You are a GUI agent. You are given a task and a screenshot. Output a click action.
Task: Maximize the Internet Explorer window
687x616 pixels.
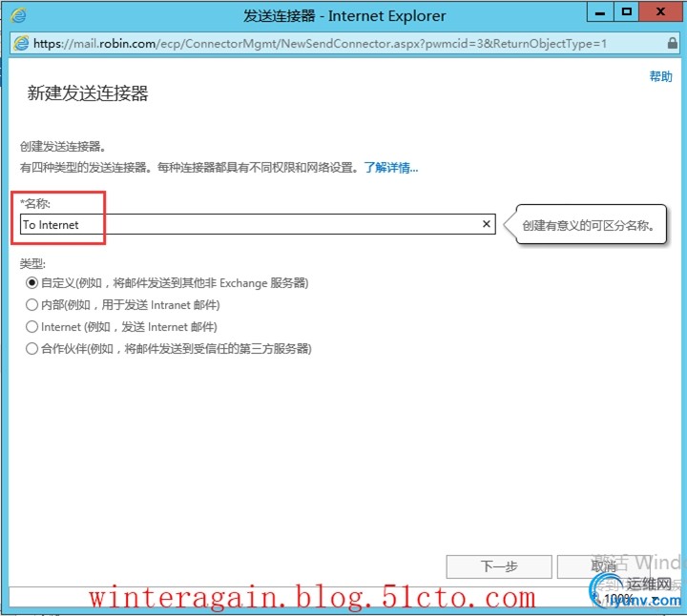[x=627, y=12]
